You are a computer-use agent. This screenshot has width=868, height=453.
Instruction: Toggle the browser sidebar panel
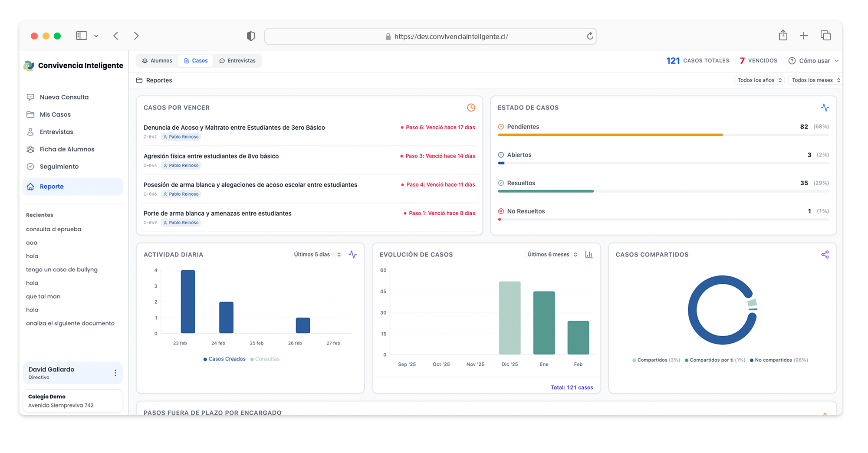pos(82,36)
